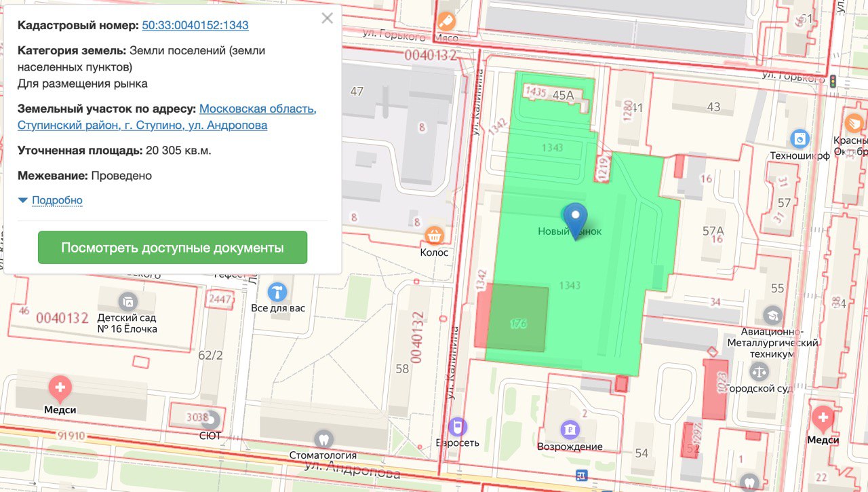Click parcel number 2447 label
This screenshot has width=868, height=492.
coord(221,299)
